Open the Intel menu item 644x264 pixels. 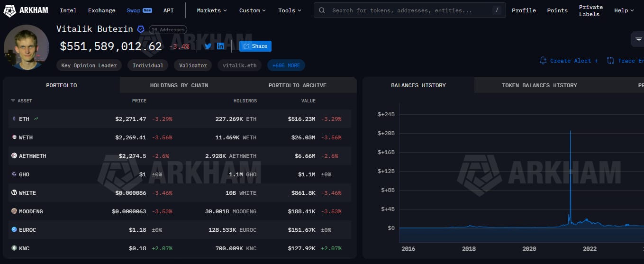coord(68,10)
